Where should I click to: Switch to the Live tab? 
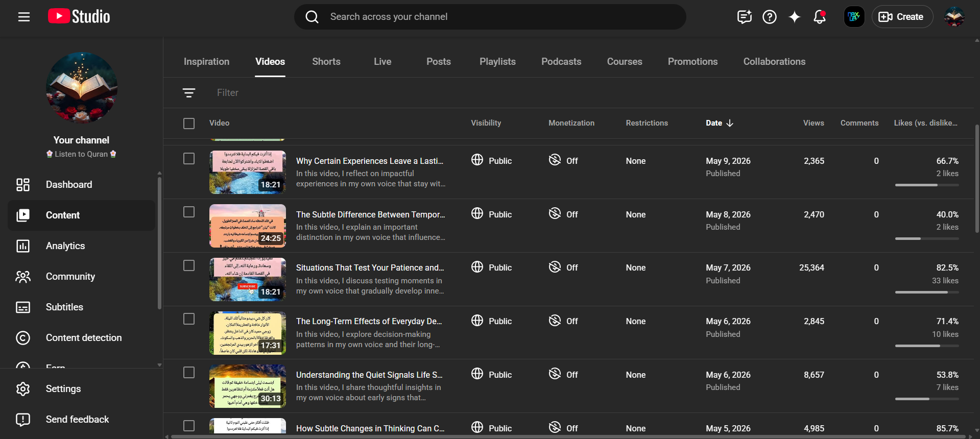pos(383,62)
